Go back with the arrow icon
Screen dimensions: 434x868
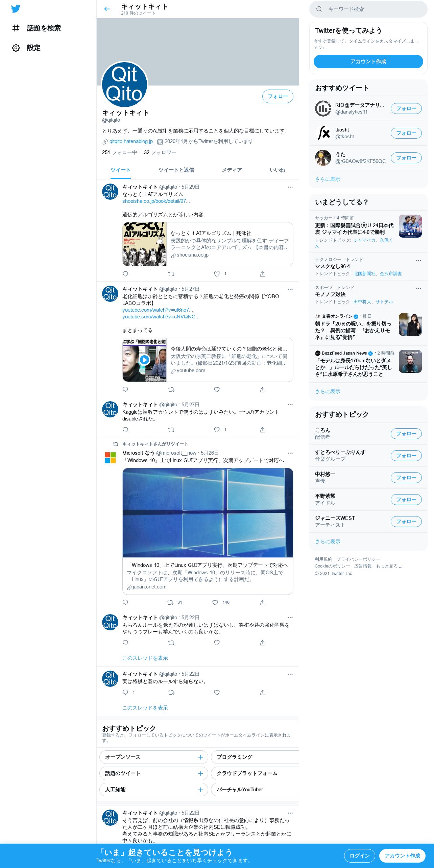pyautogui.click(x=107, y=9)
